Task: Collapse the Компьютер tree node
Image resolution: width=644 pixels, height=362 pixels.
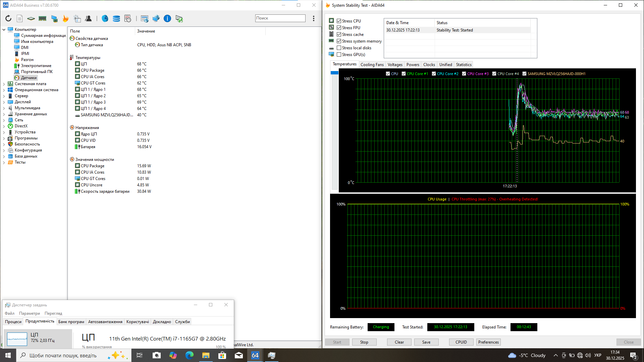Action: coord(4,29)
